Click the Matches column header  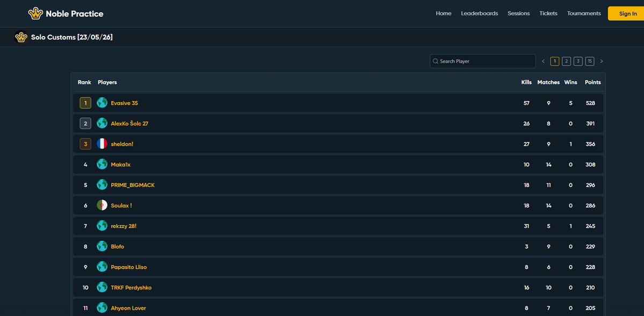548,82
